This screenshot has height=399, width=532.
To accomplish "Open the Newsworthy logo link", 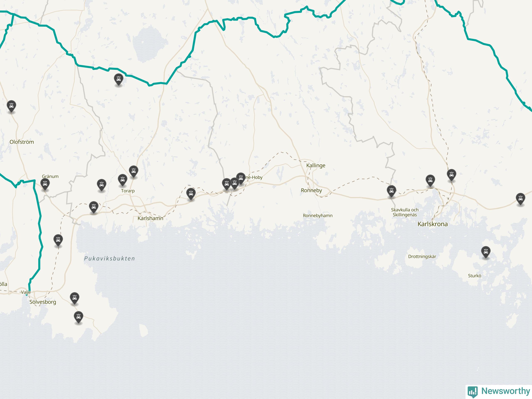I will (x=499, y=391).
